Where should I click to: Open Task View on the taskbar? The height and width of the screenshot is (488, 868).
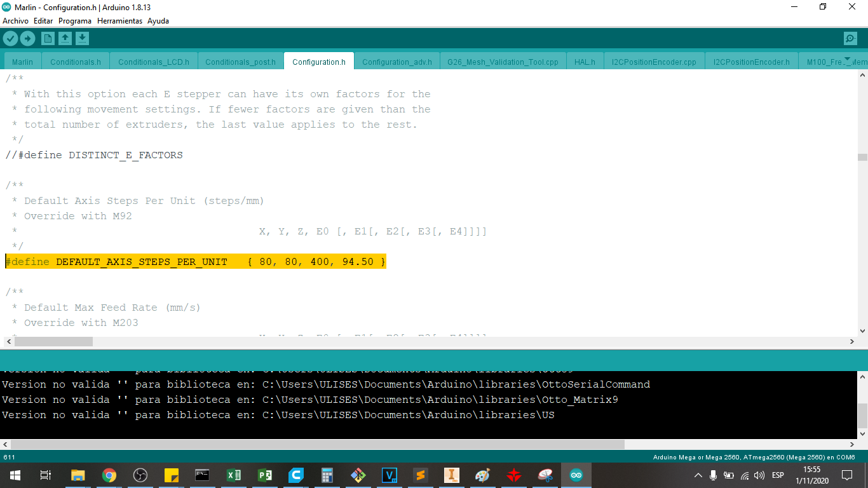[46, 475]
